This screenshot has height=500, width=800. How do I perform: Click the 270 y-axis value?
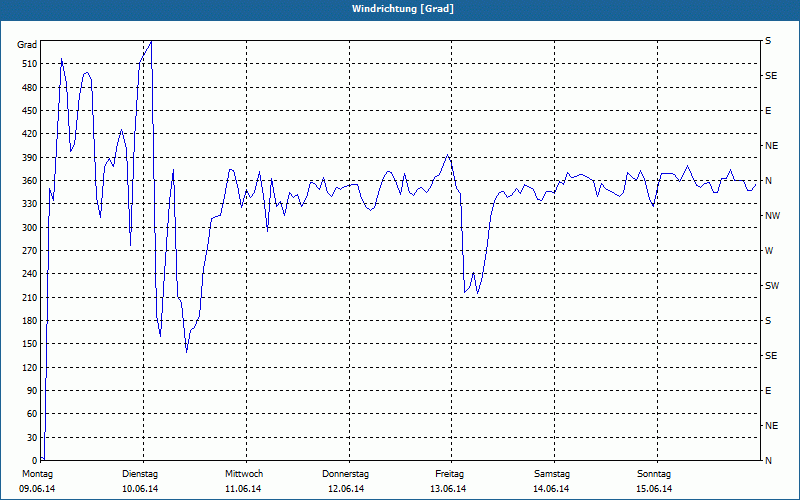pyautogui.click(x=30, y=251)
